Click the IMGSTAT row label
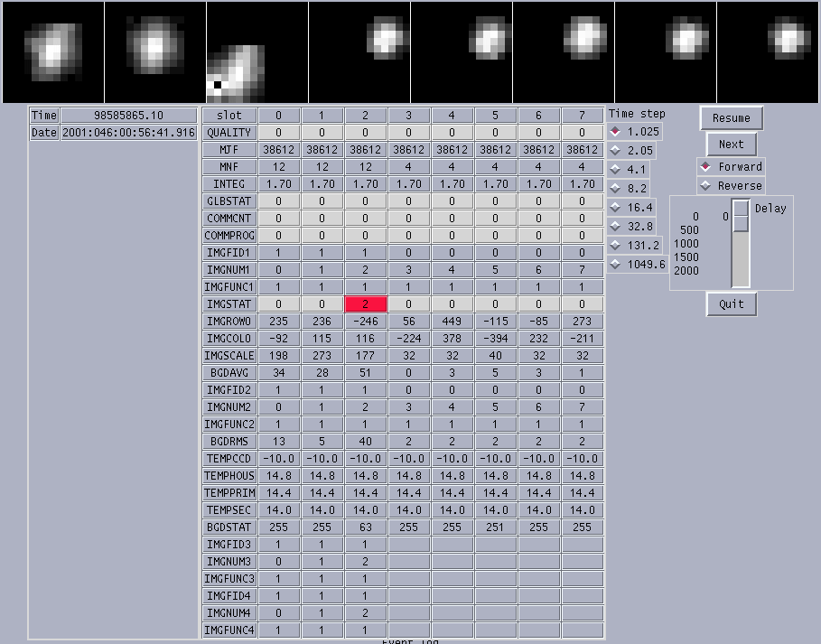821x644 pixels. [x=229, y=304]
